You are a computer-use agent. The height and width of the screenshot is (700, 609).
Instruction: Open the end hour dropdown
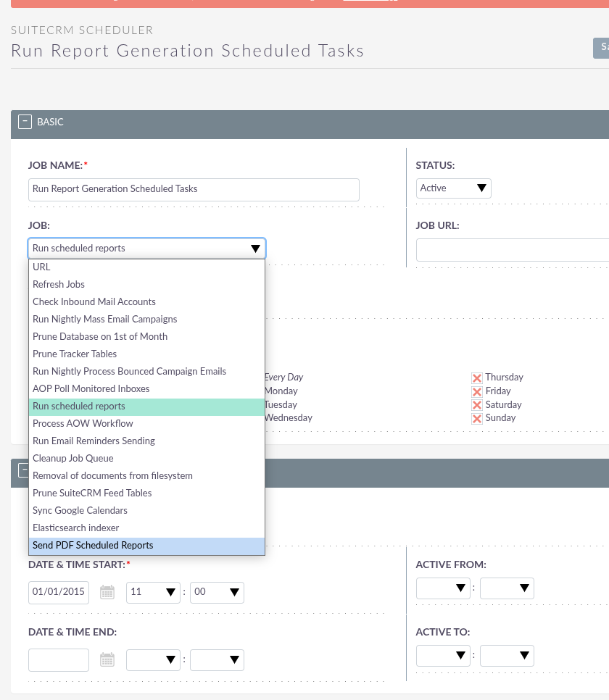click(x=153, y=660)
